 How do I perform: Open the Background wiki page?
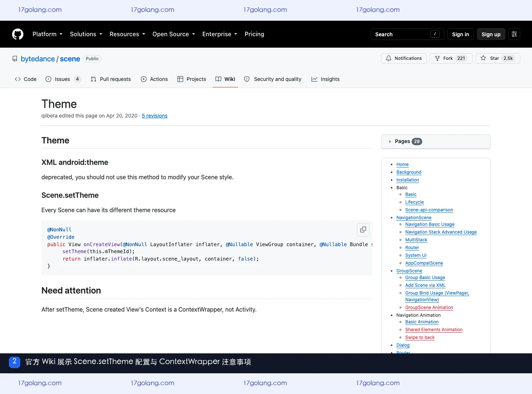click(409, 172)
